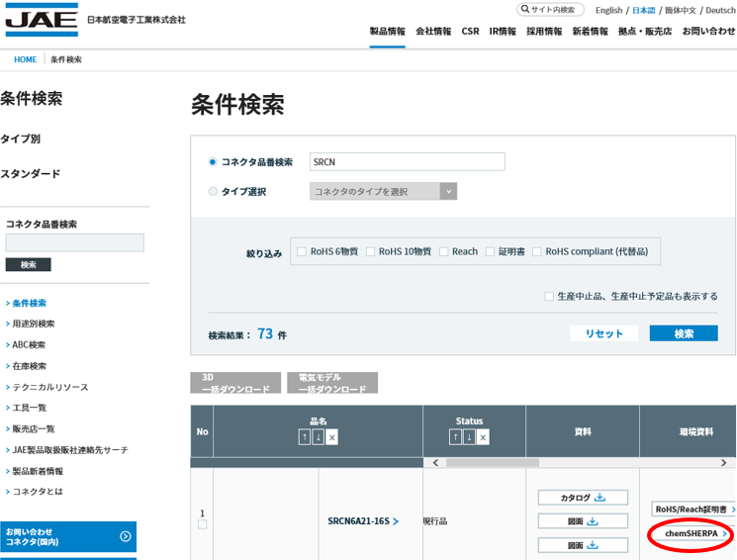Check the RoHS 6物質 checkbox

[302, 251]
